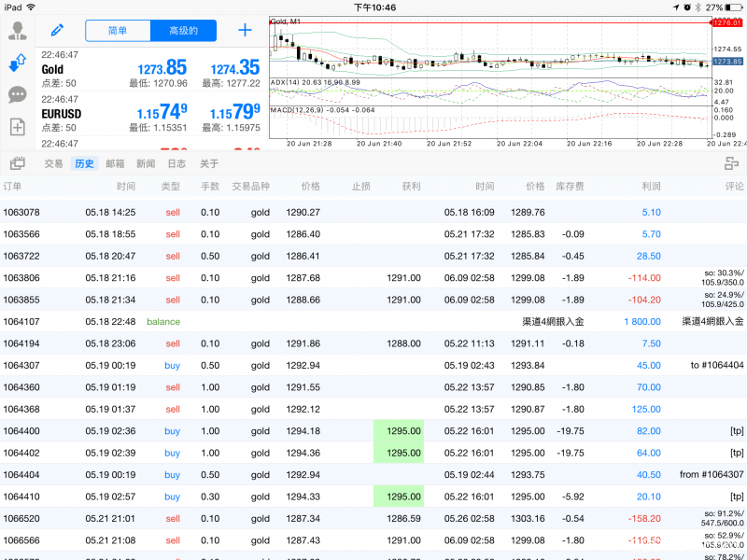
Task: Select order 1064404
Action: coord(373,475)
